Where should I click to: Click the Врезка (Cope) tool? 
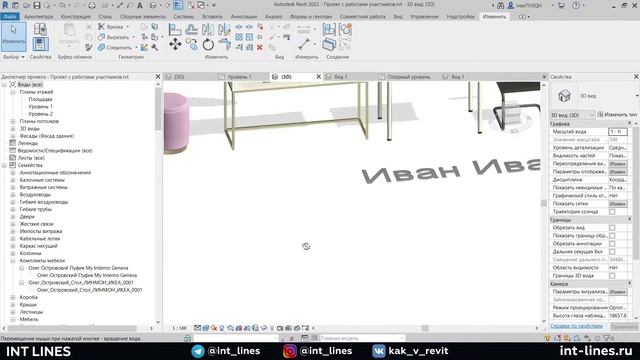click(113, 27)
